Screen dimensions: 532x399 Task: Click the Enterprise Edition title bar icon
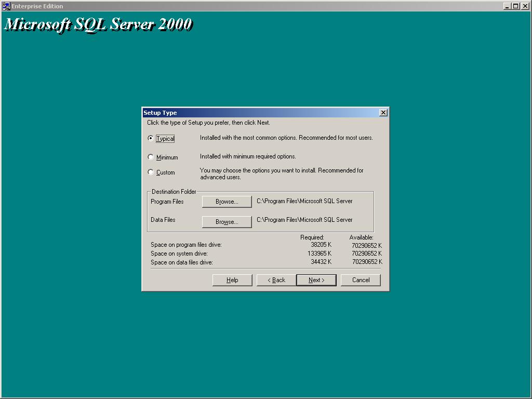(x=6, y=6)
